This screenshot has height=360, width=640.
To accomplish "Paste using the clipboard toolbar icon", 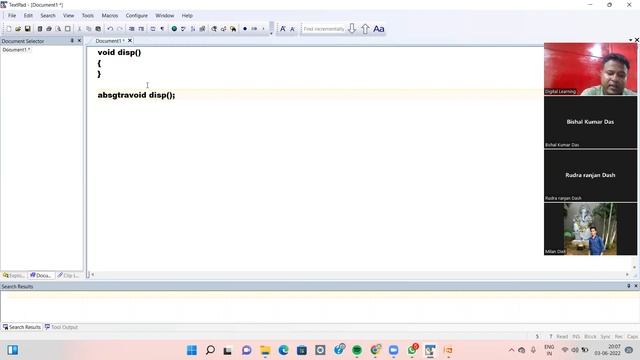I will [98, 29].
